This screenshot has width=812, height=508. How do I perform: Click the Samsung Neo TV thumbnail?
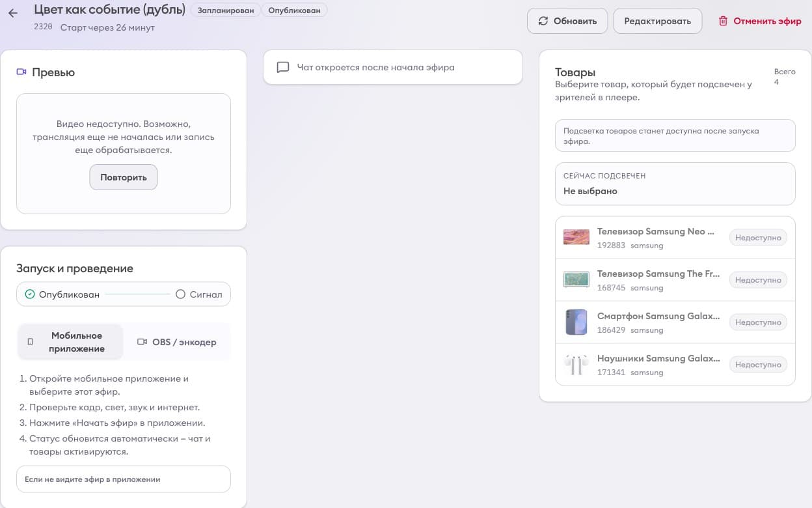click(576, 237)
